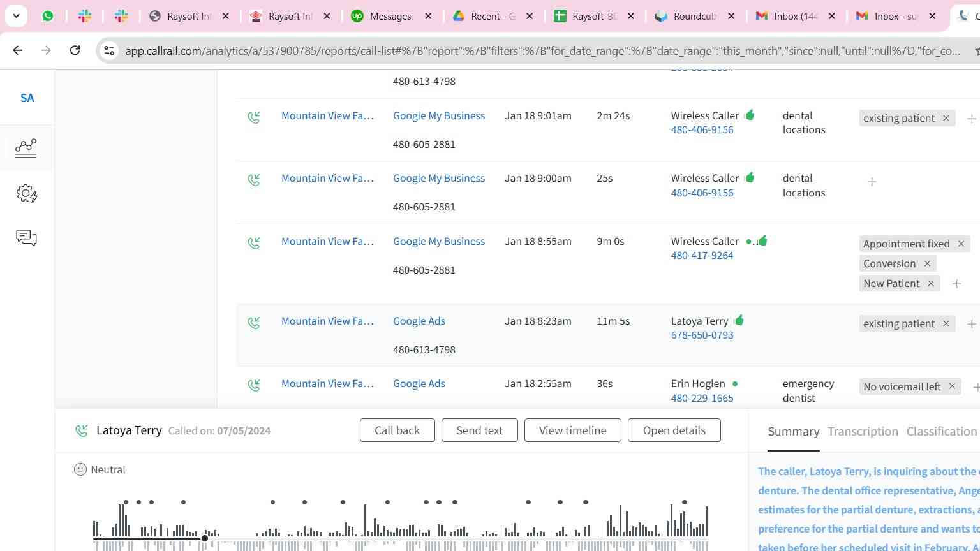Viewport: 980px width, 551px height.
Task: Select date Jan 18 8:55am
Action: (x=538, y=241)
